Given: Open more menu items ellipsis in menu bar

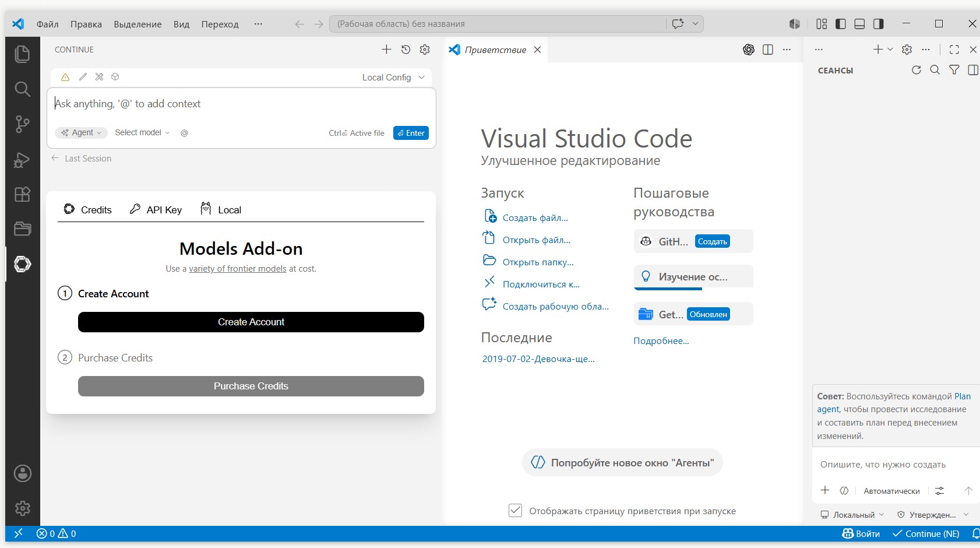Looking at the screenshot, I should tap(258, 24).
